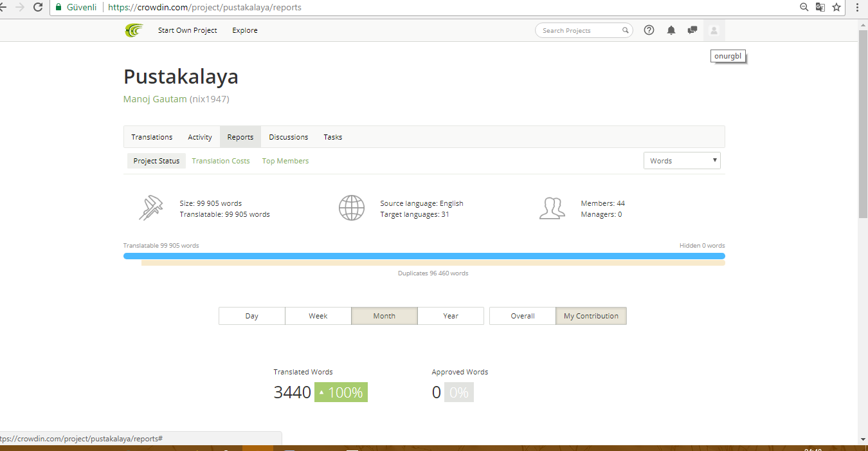Click the globe languages icon

click(x=352, y=208)
